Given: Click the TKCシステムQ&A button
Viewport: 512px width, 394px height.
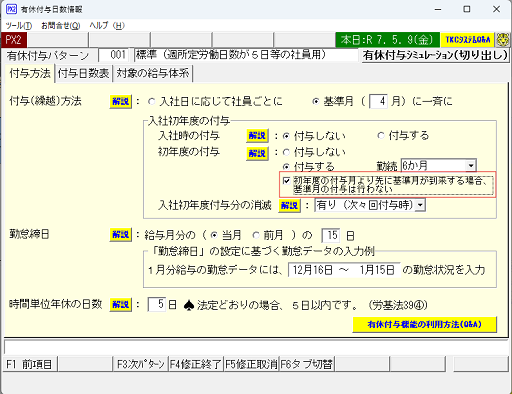Looking at the screenshot, I should coord(468,40).
